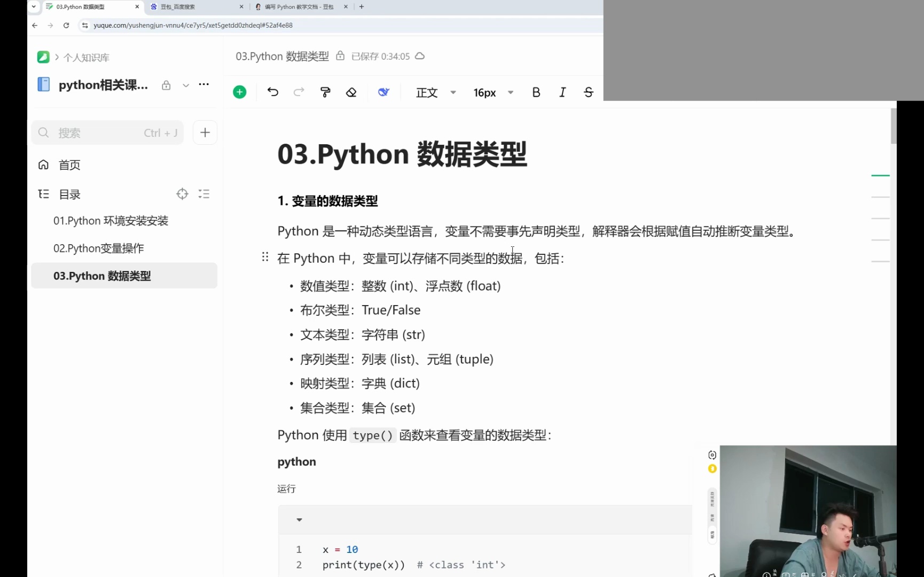Redo the last undone edit

pos(299,92)
